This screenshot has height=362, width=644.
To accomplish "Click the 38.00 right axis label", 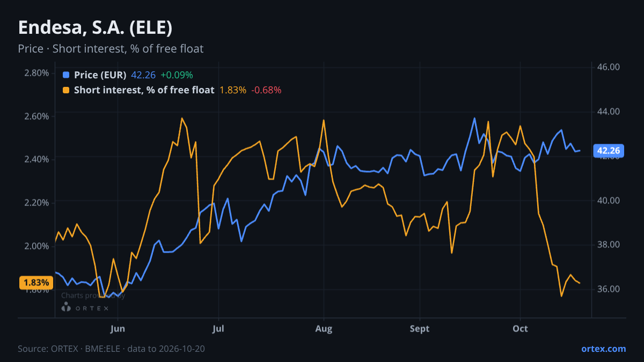I will [609, 245].
